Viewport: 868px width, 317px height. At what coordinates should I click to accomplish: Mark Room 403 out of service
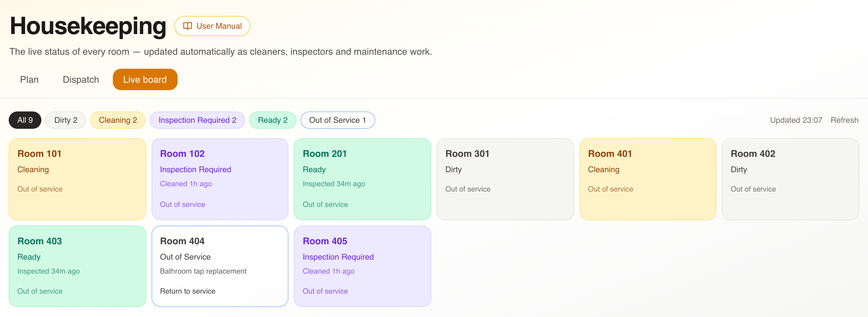click(40, 291)
